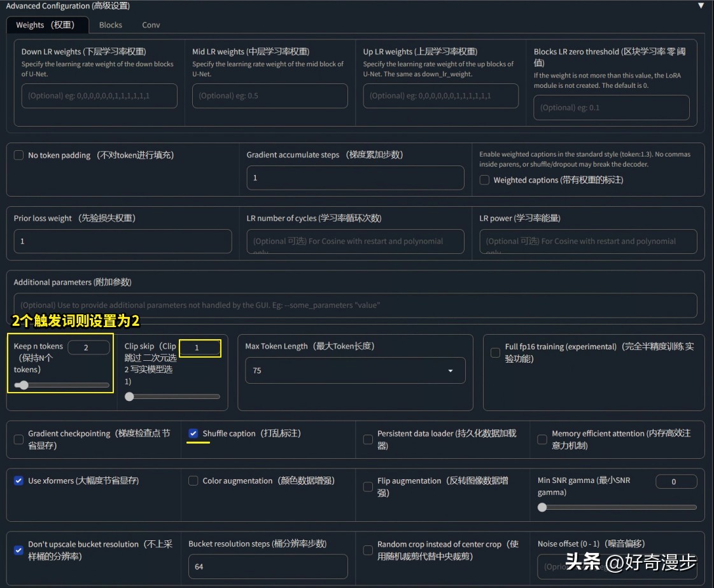The image size is (714, 588).
Task: Disable Shuffle caption
Action: point(193,433)
